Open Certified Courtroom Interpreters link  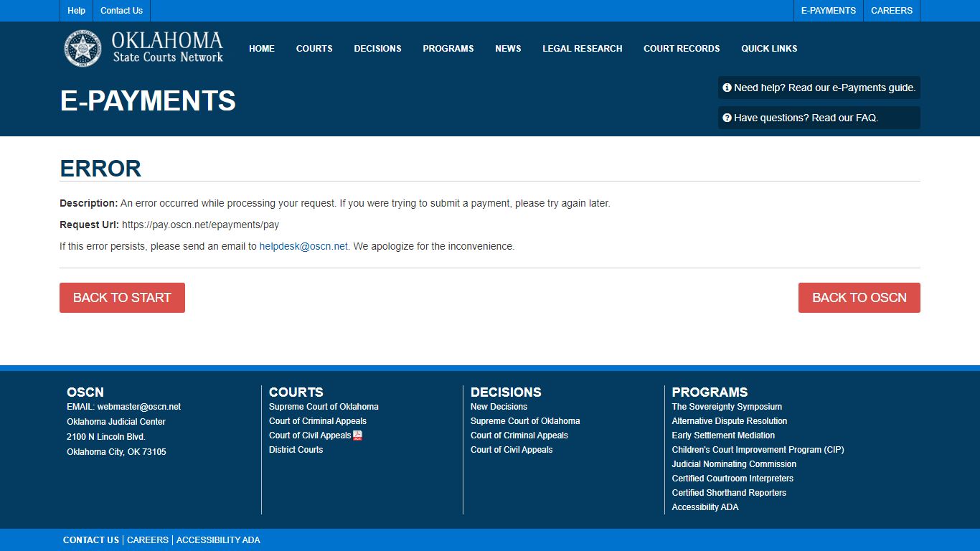pyautogui.click(x=732, y=479)
